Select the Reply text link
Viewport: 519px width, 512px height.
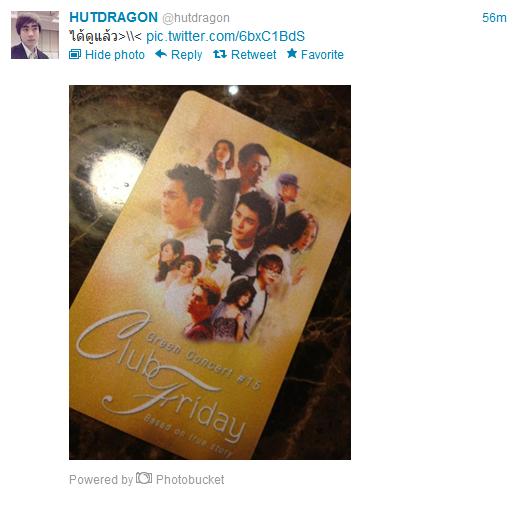186,55
